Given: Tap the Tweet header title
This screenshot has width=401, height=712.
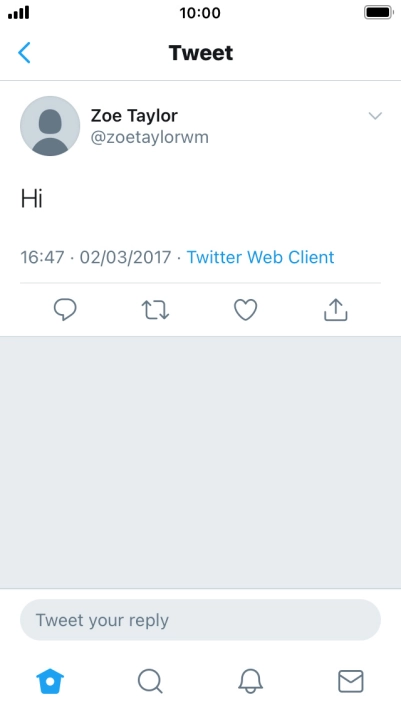Looking at the screenshot, I should click(201, 53).
